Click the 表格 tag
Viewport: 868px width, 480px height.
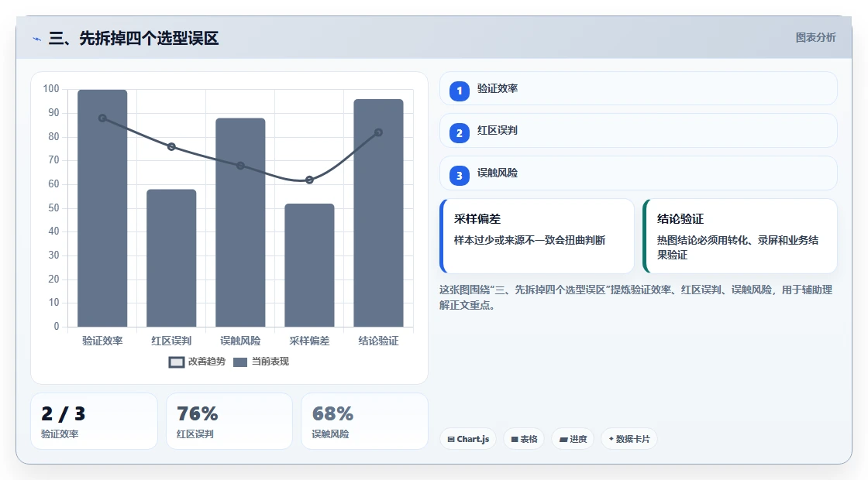pyautogui.click(x=524, y=439)
